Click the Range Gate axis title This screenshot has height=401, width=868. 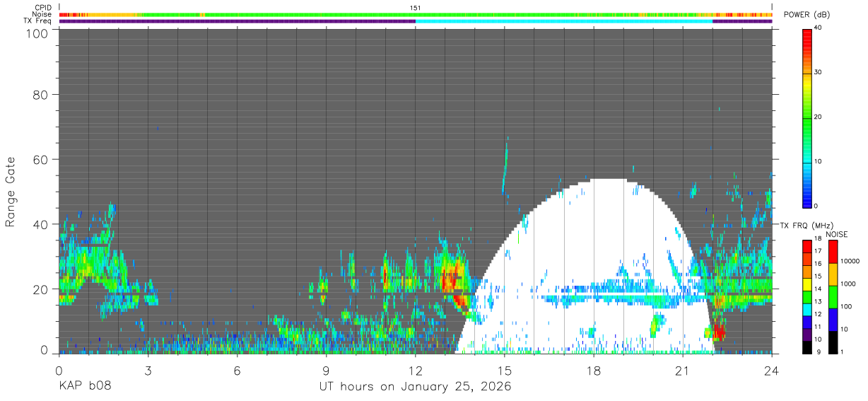click(x=11, y=192)
